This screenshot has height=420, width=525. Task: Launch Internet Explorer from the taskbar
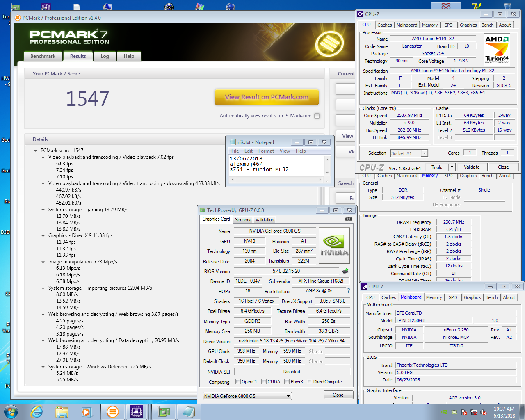tap(37, 412)
